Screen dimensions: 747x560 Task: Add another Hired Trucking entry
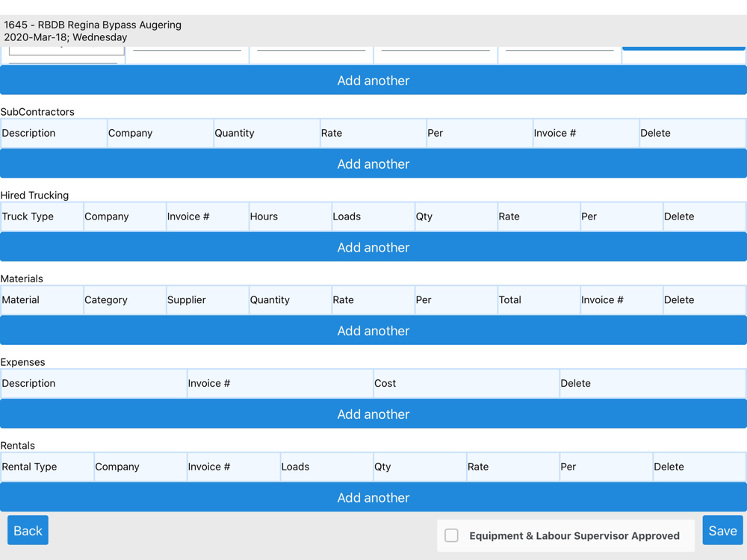click(x=373, y=247)
